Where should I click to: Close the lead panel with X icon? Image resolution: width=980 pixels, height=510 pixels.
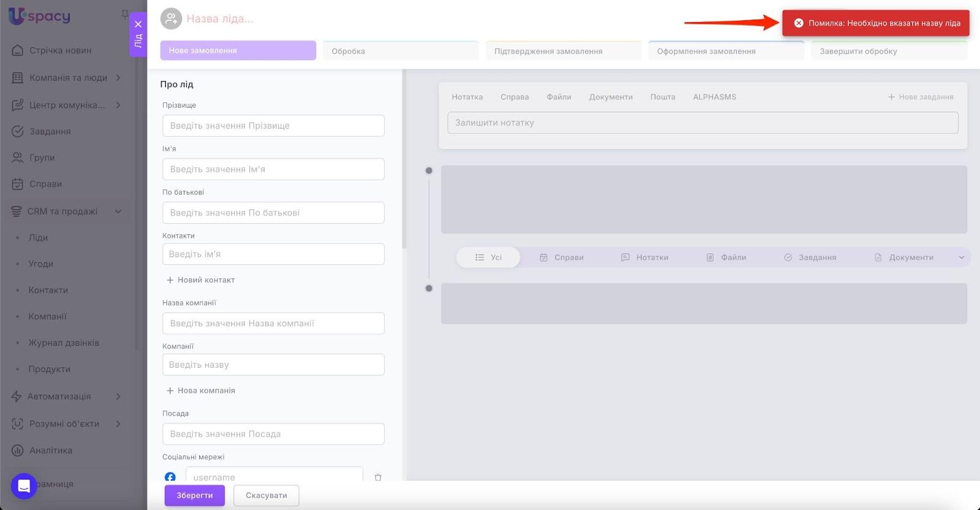click(x=138, y=25)
